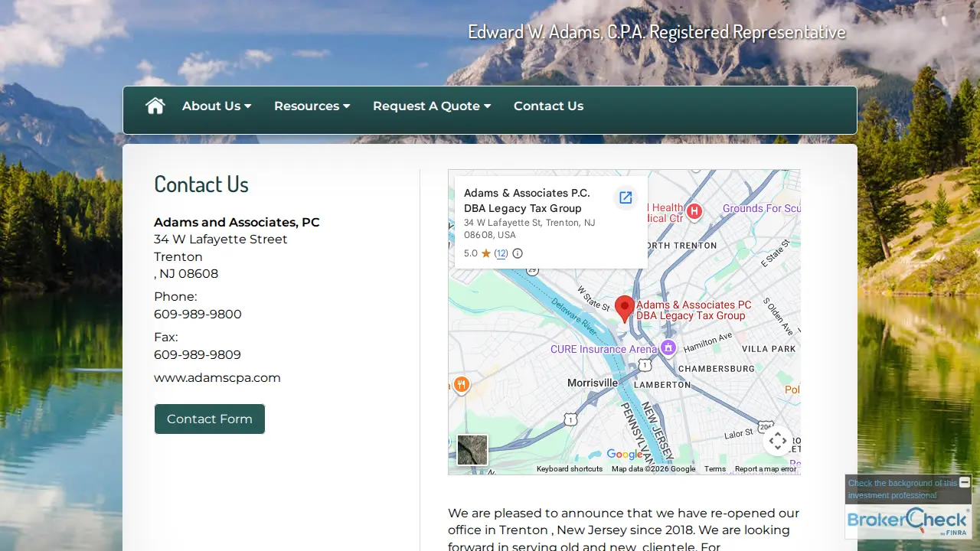Viewport: 980px width, 551px height.
Task: Click the 34 W Lafayette Street address
Action: pos(220,240)
